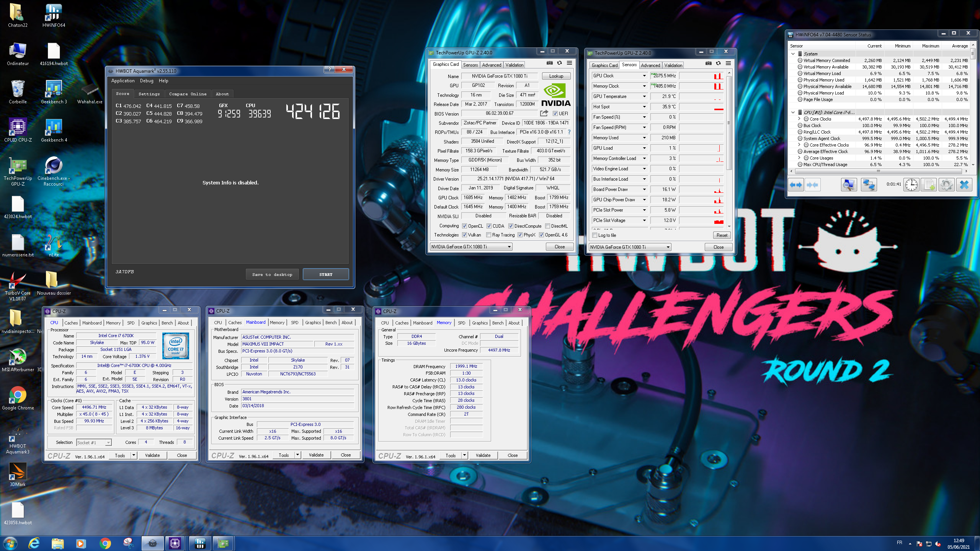The height and width of the screenshot is (551, 980).
Task: Click Validate in CPU-Z Mainboard window
Action: (x=316, y=455)
